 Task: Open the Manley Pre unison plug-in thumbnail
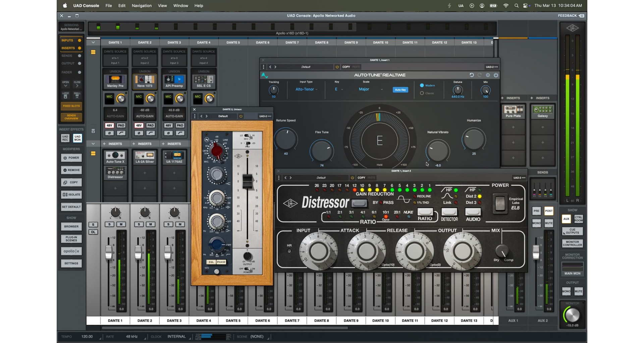(x=115, y=81)
